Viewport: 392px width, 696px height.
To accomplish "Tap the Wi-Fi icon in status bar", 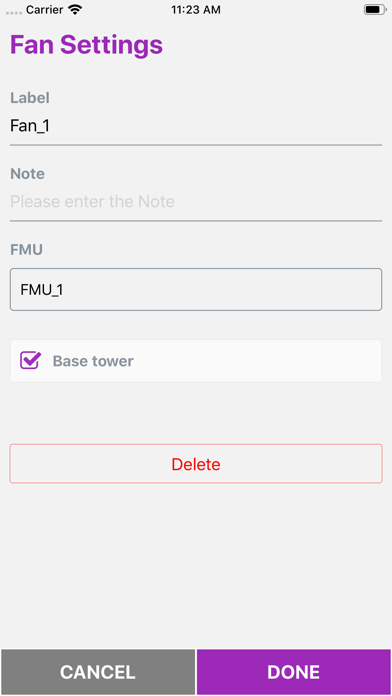I will (75, 10).
